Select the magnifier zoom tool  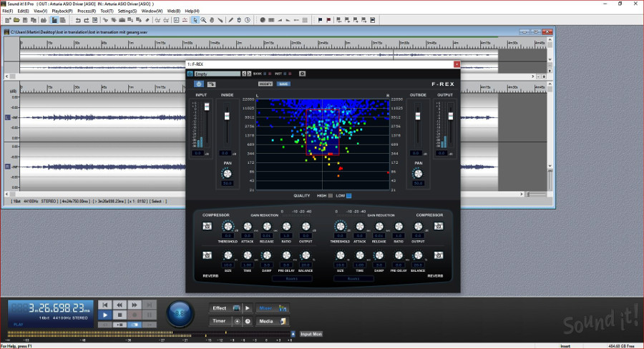(x=203, y=20)
